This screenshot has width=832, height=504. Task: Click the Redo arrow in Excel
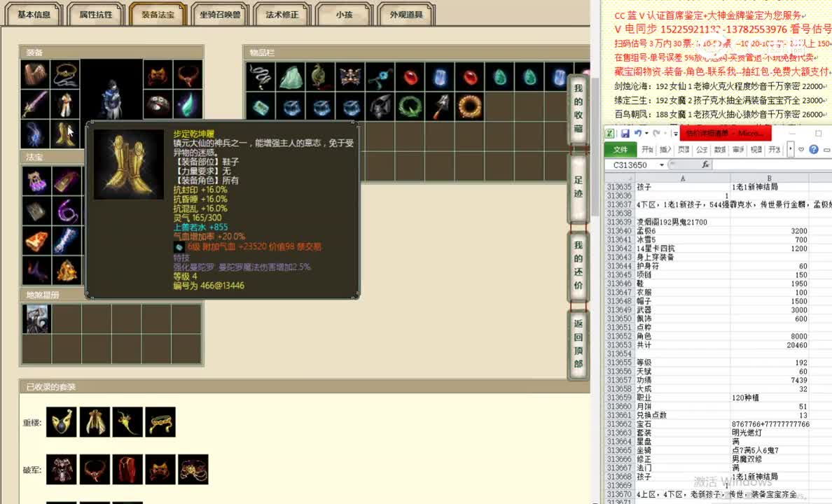(657, 133)
